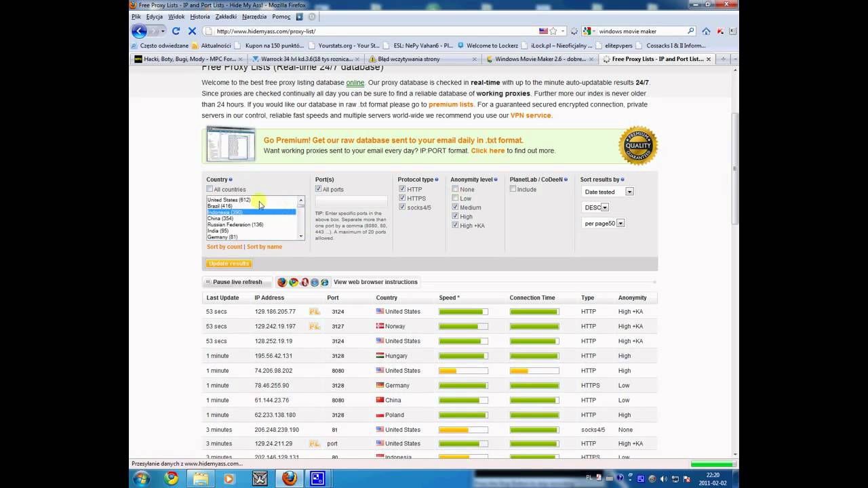The height and width of the screenshot is (488, 868).
Task: Click the speed bar for 206.248.239.190
Action: 463,430
